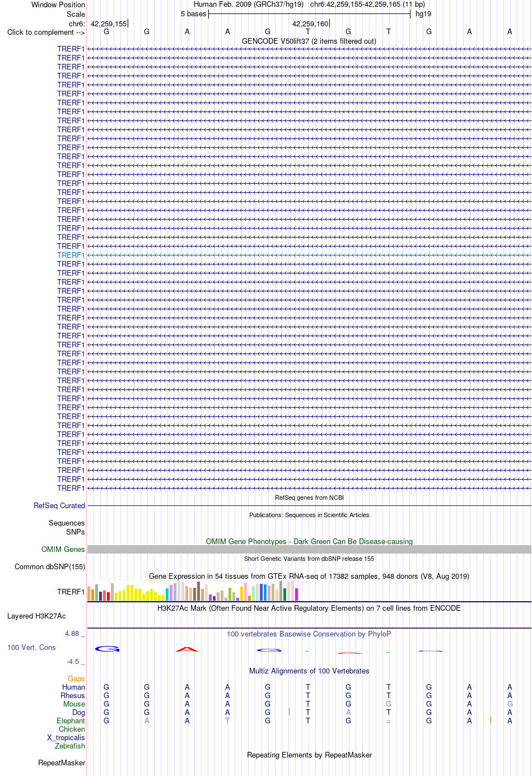Open the RefSeq Curated track label
This screenshot has width=532, height=776.
click(59, 505)
